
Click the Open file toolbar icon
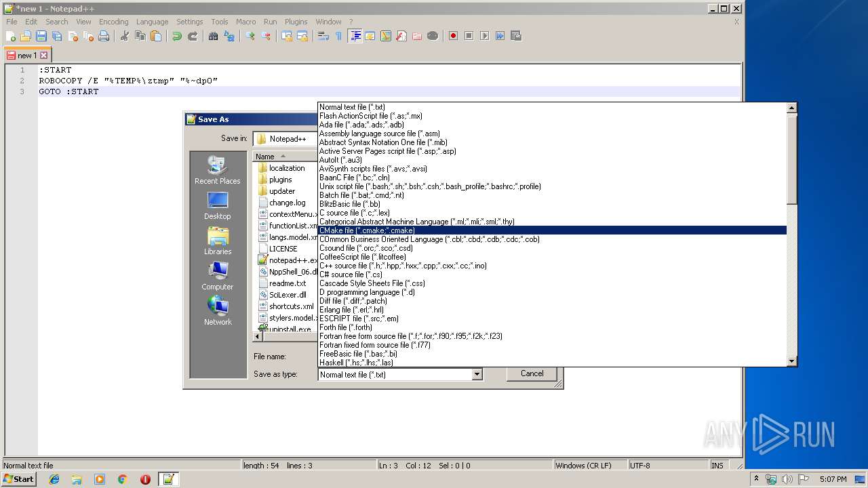pos(26,36)
